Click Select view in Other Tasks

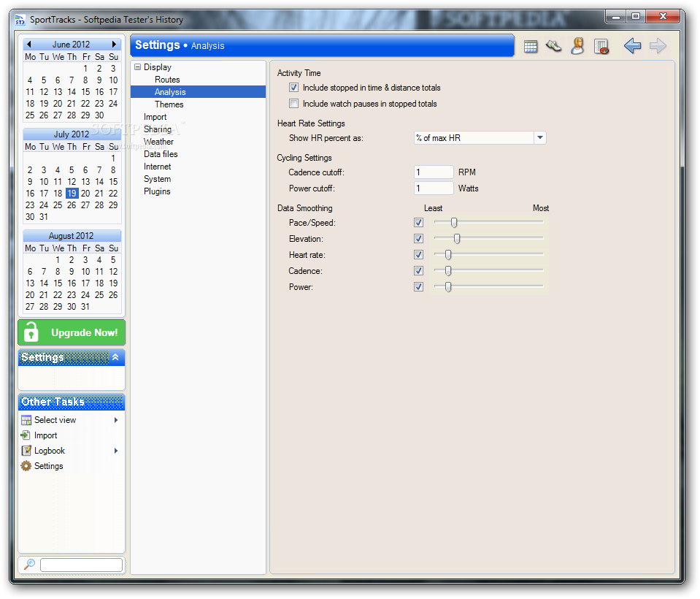(x=55, y=420)
